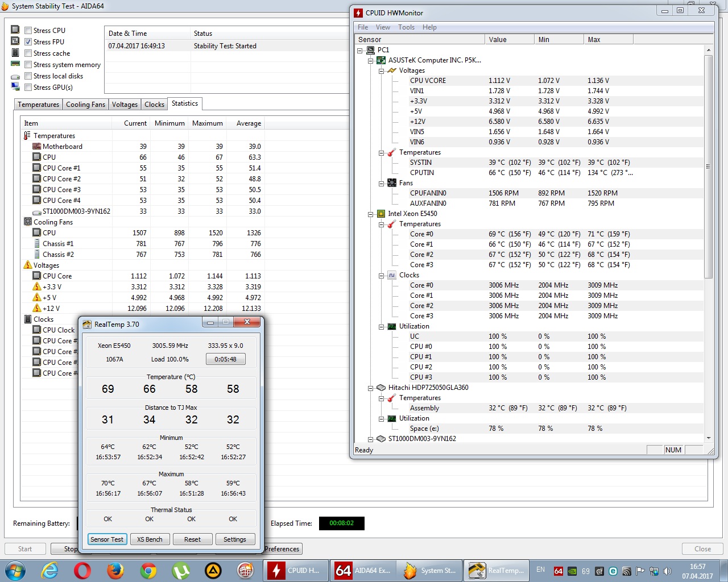
Task: Launch Google Chrome from the taskbar
Action: coord(148,571)
